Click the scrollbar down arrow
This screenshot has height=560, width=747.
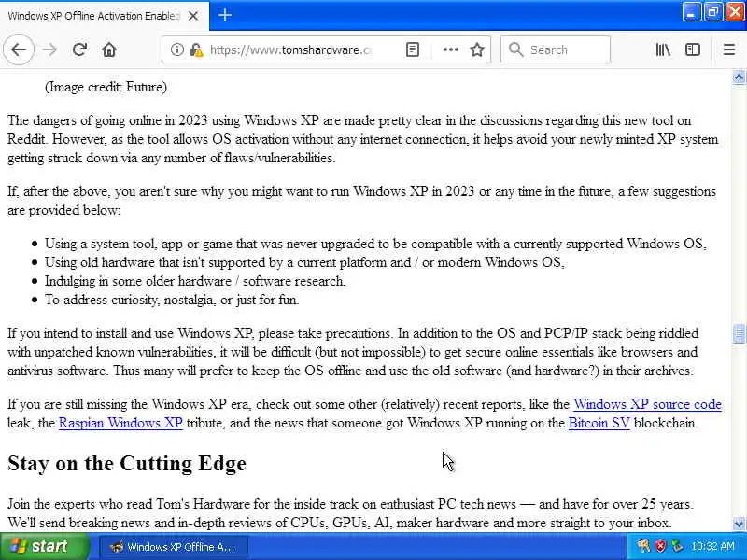click(x=739, y=525)
